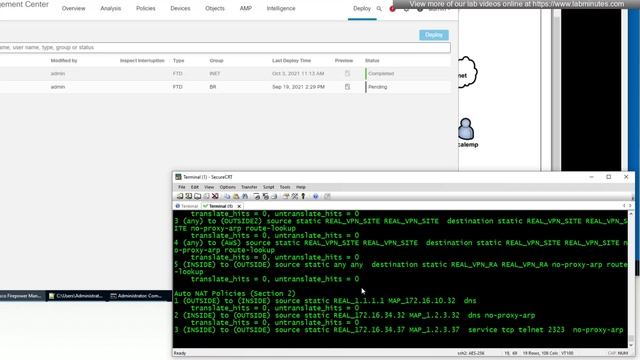Click the blue Deploy button
The width and height of the screenshot is (640, 360).
[x=433, y=35]
